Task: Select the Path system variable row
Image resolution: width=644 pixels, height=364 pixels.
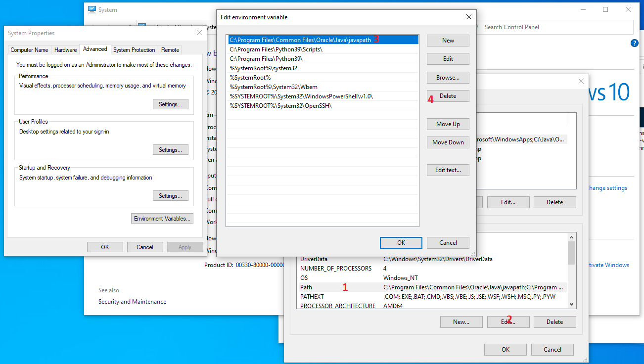Action: pos(433,287)
